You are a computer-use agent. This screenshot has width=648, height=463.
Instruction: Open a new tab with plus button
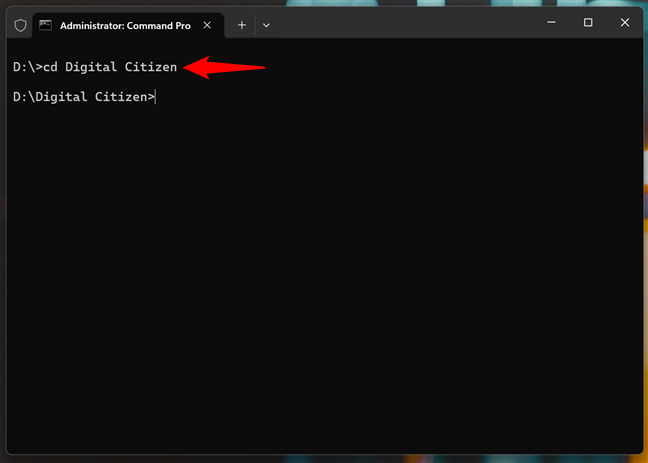[241, 24]
